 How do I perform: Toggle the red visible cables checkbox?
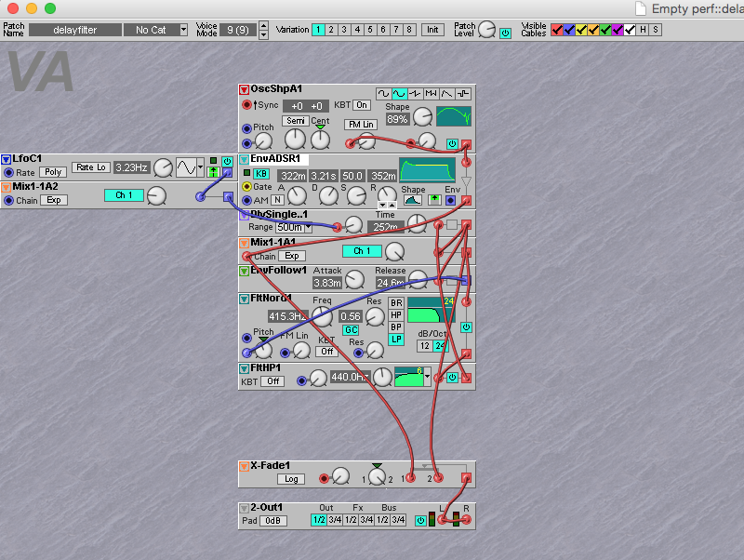pos(556,30)
